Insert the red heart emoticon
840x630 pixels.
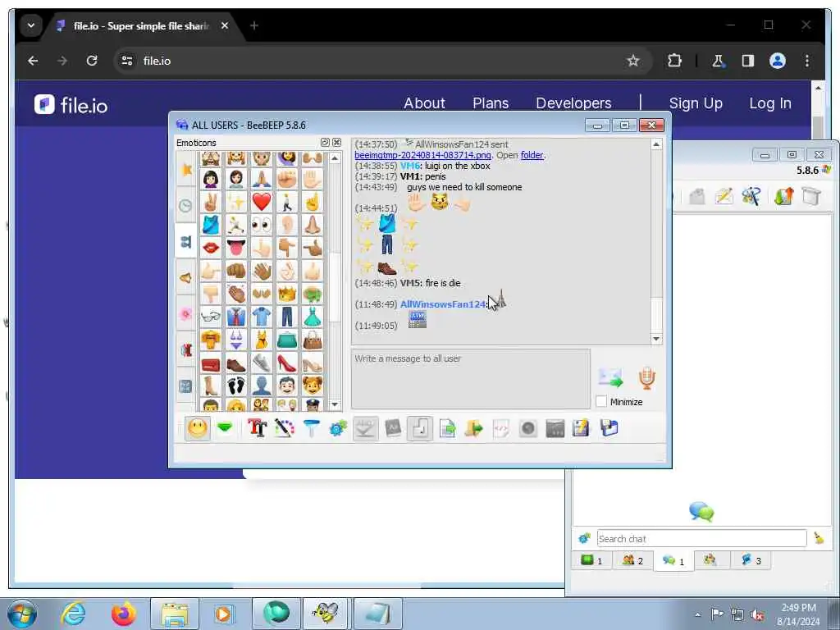click(x=262, y=202)
